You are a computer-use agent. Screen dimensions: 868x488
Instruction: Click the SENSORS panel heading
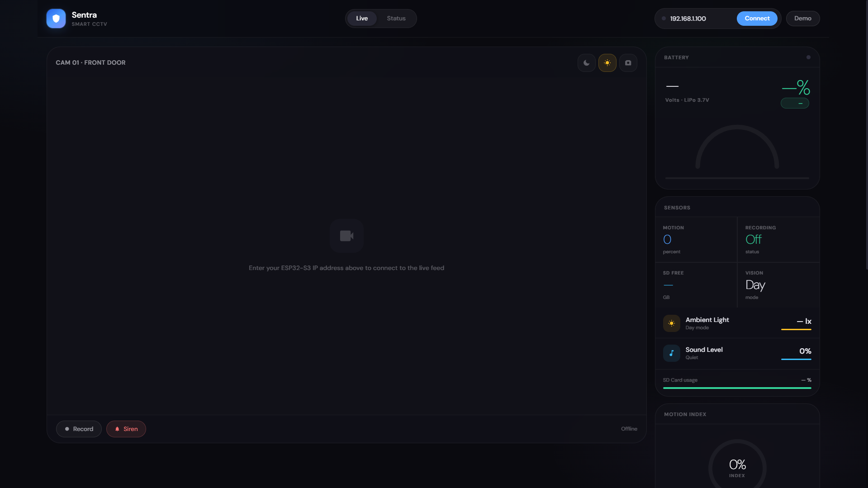[x=677, y=208]
